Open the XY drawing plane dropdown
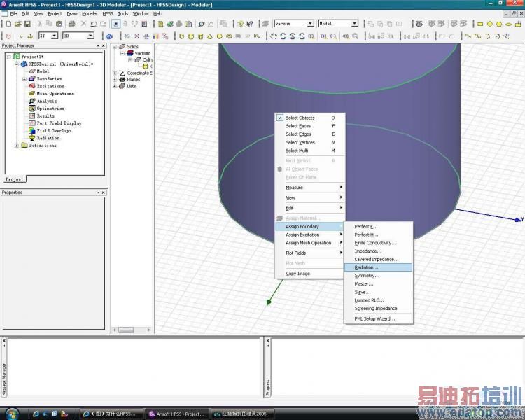This screenshot has height=420, width=525. coord(55,36)
